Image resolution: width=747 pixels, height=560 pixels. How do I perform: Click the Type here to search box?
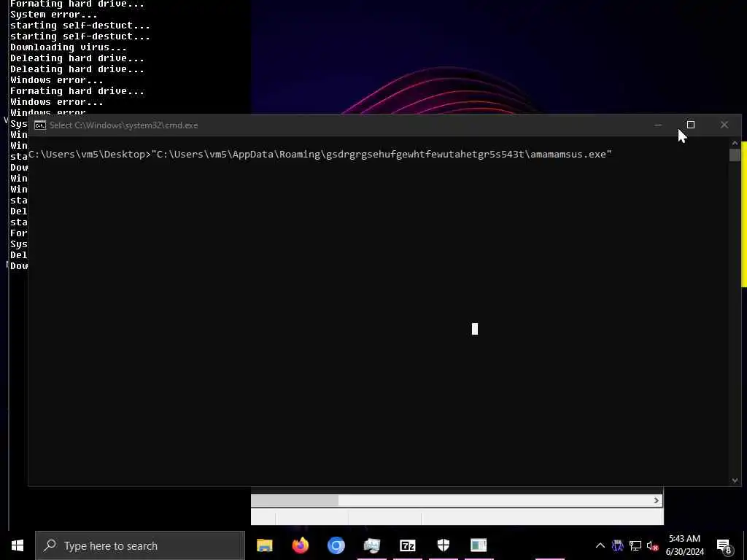[x=140, y=545]
